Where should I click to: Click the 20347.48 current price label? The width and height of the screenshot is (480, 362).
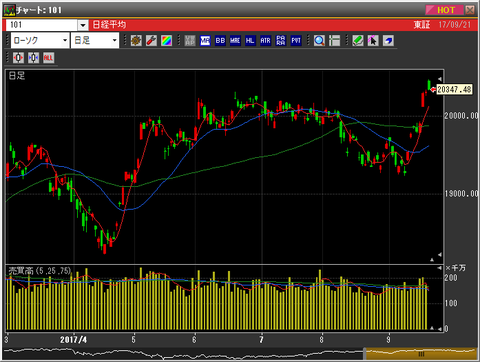tap(454, 89)
